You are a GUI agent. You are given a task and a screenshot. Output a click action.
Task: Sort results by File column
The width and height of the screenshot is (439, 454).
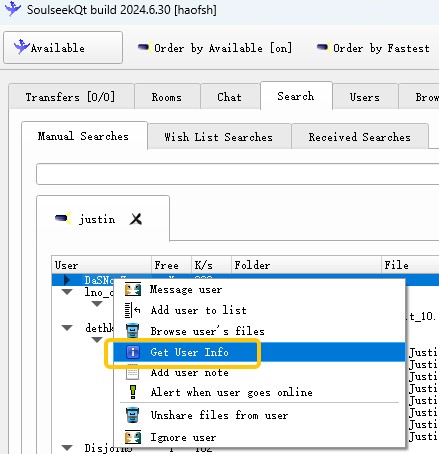click(410, 265)
